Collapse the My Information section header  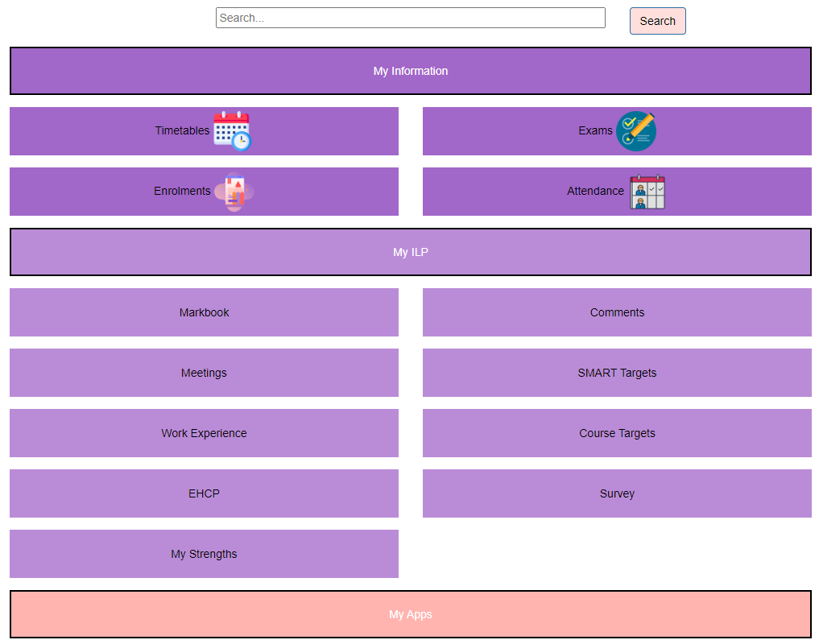click(411, 71)
